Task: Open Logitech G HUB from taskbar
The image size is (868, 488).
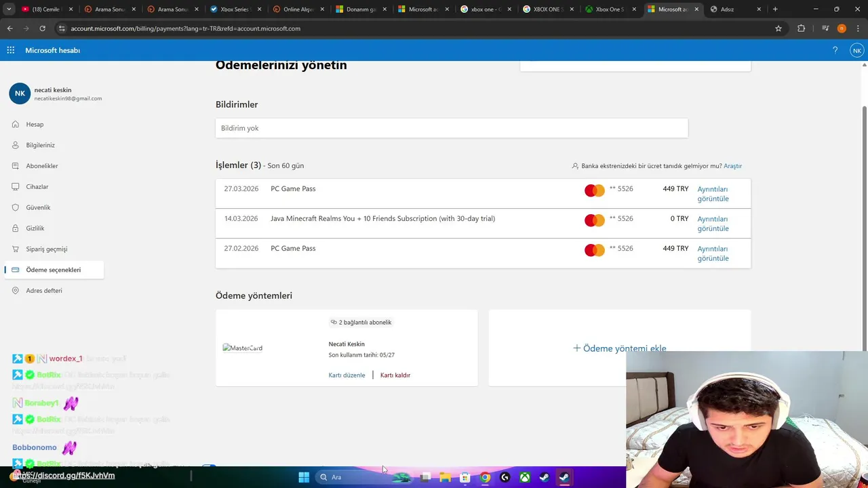Action: (505, 477)
